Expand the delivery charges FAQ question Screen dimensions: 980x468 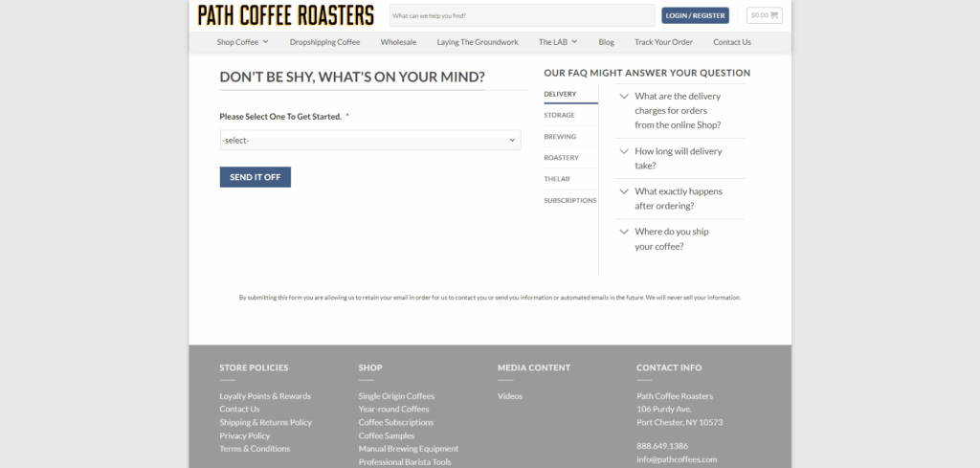[679, 111]
